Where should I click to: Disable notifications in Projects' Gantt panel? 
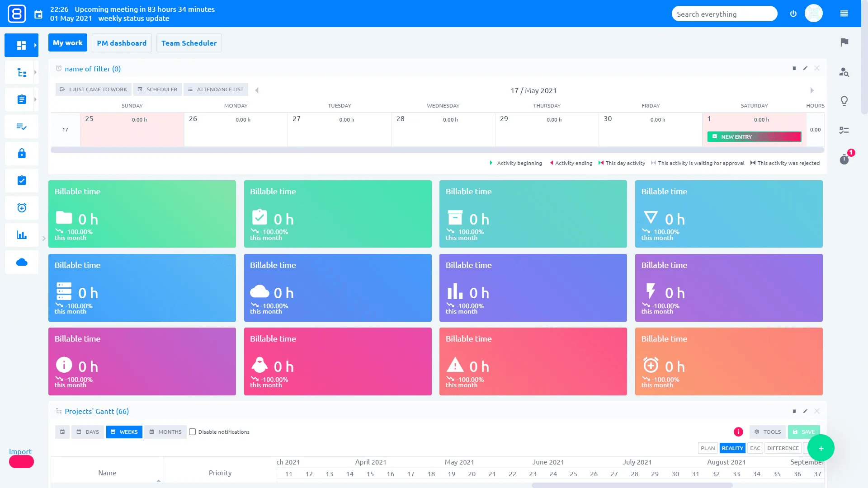[192, 432]
